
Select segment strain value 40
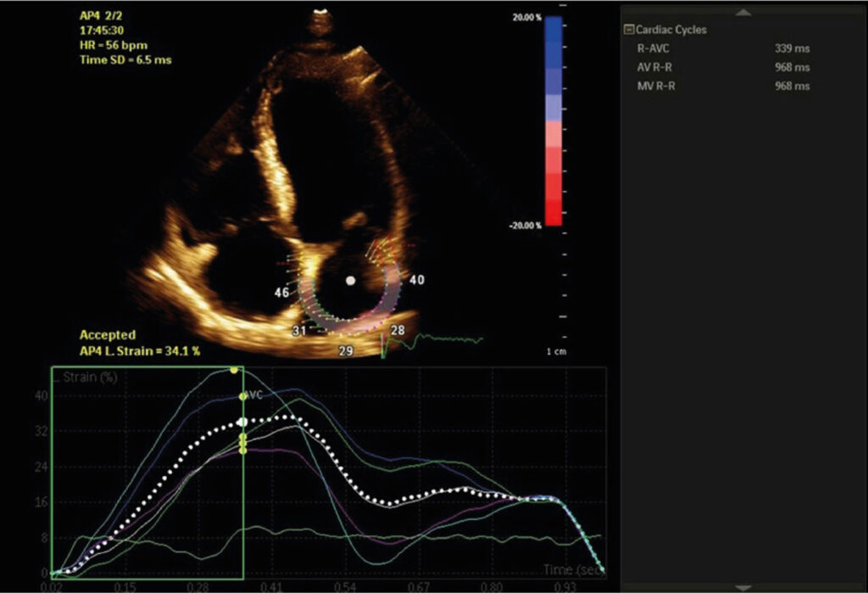click(x=416, y=280)
